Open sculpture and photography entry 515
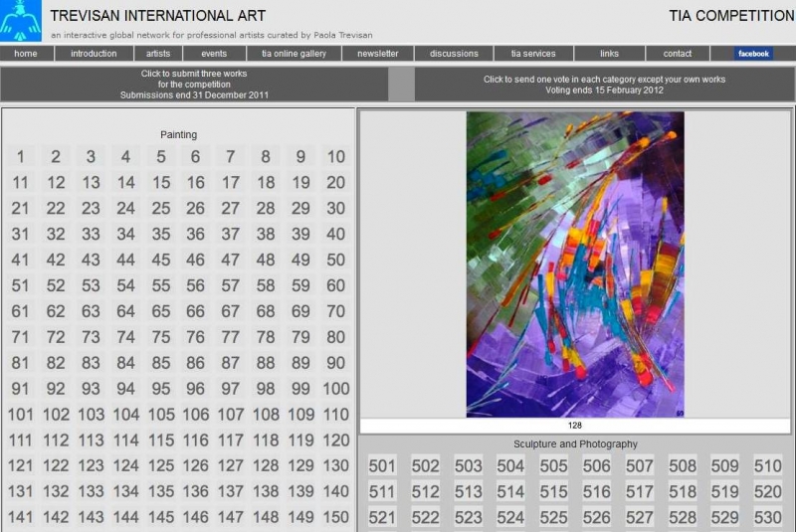This screenshot has width=796, height=532. (554, 492)
